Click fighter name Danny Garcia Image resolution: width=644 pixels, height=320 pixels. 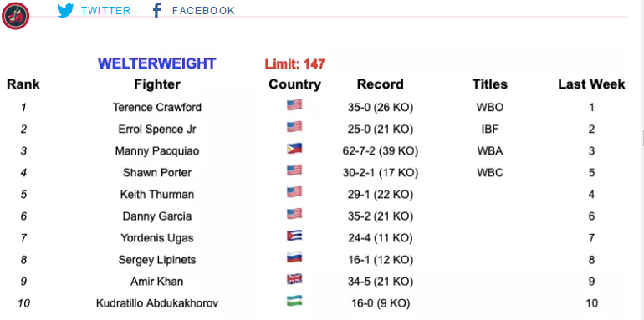[157, 216]
